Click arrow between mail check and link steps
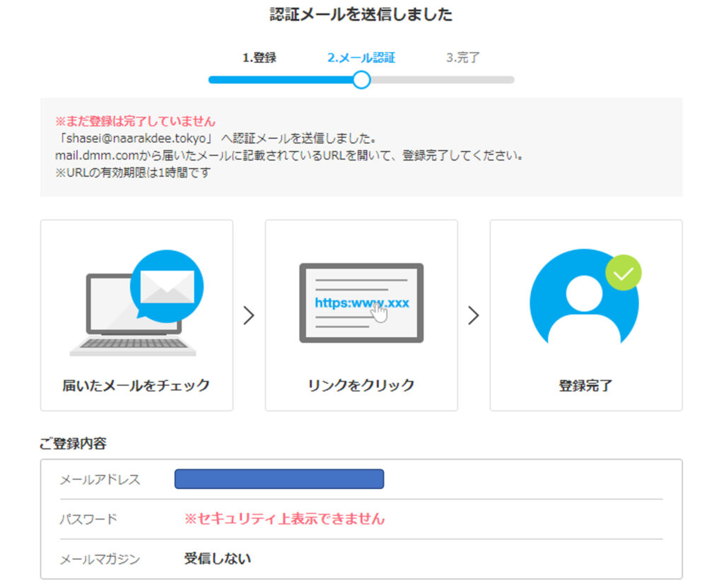Image resolution: width=724 pixels, height=588 pixels. tap(248, 315)
